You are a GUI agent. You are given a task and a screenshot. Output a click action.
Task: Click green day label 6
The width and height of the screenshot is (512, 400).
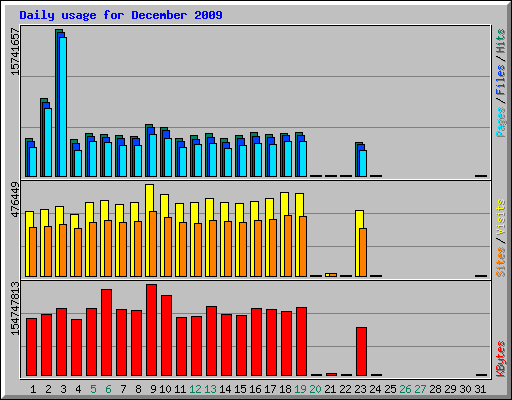coord(108,389)
